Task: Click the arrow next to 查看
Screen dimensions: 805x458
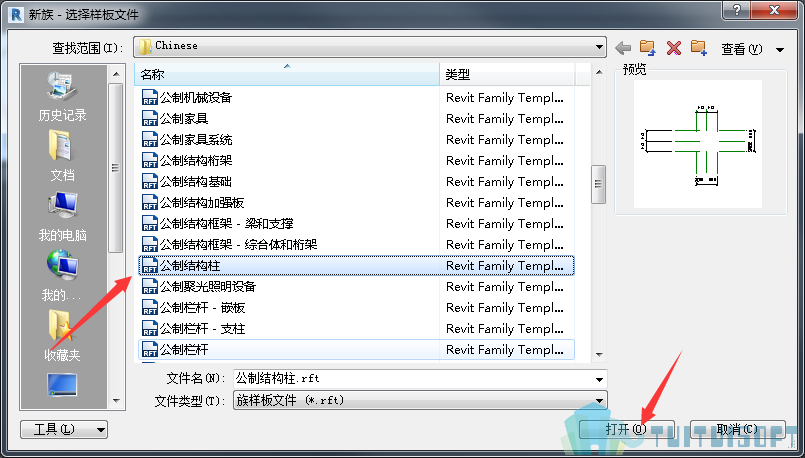Action: pos(780,50)
